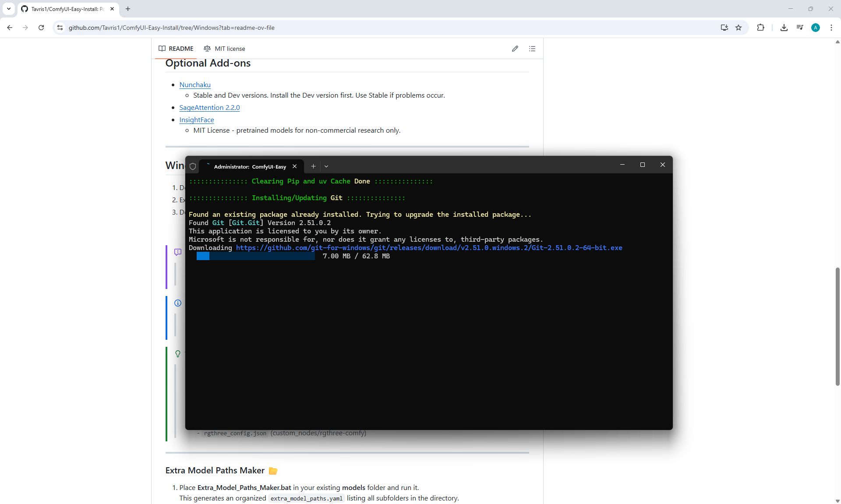This screenshot has width=841, height=504.
Task: Reload the GitHub page
Action: click(41, 28)
